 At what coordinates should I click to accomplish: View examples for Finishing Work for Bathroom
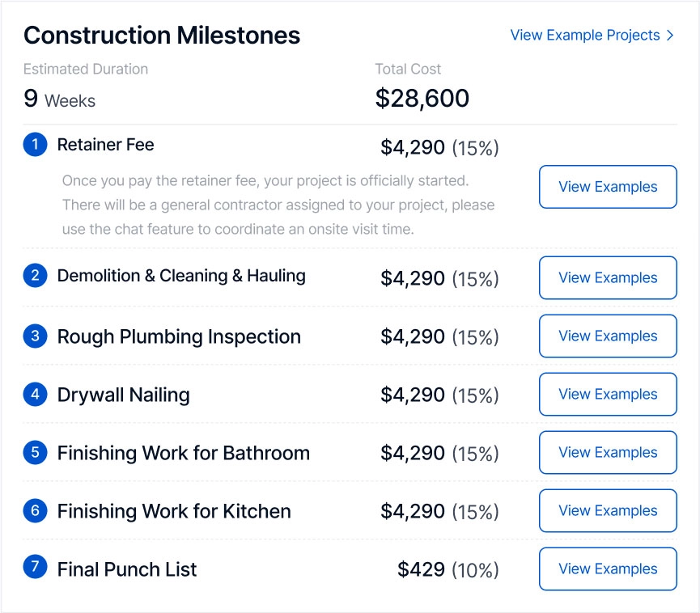pos(608,452)
